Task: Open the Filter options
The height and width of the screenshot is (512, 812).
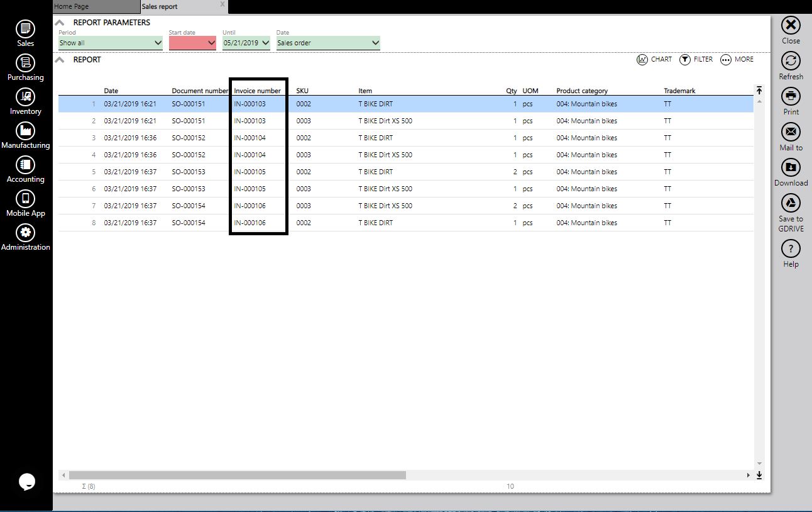Action: click(x=696, y=59)
